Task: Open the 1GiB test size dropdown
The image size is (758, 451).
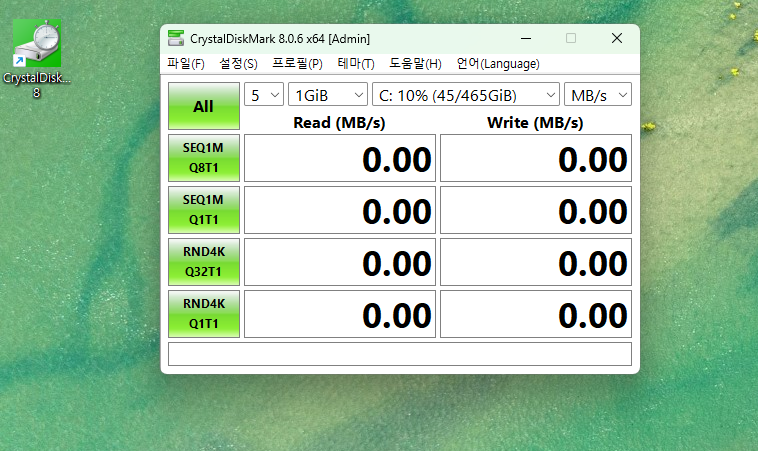Action: pos(327,95)
